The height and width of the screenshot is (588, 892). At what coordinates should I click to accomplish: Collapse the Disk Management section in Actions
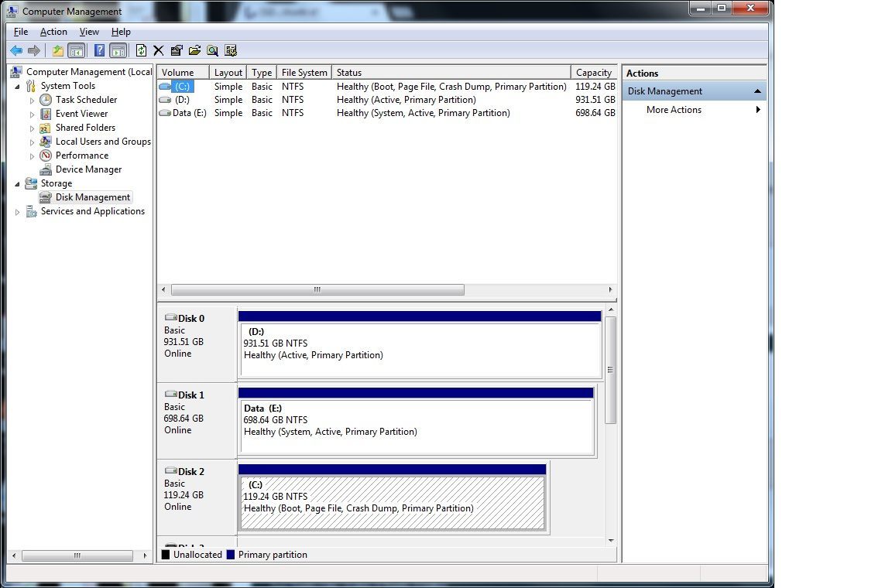click(x=757, y=91)
